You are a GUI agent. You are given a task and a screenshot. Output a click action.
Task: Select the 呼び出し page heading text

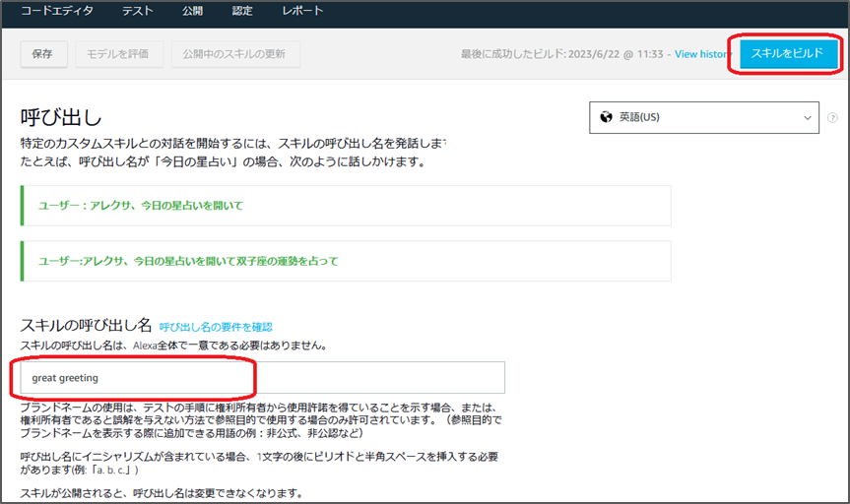61,117
